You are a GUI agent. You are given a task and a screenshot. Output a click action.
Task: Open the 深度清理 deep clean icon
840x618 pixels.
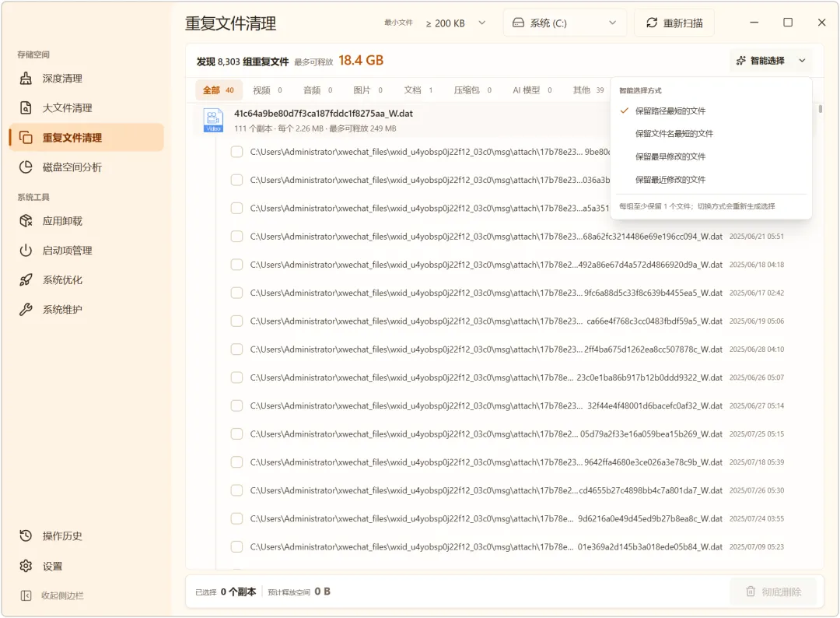click(x=26, y=79)
